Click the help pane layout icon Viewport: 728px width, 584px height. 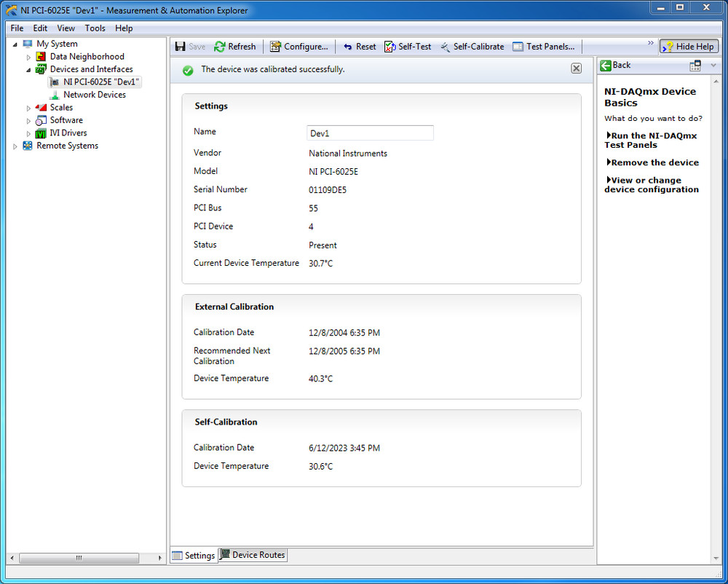coord(695,66)
